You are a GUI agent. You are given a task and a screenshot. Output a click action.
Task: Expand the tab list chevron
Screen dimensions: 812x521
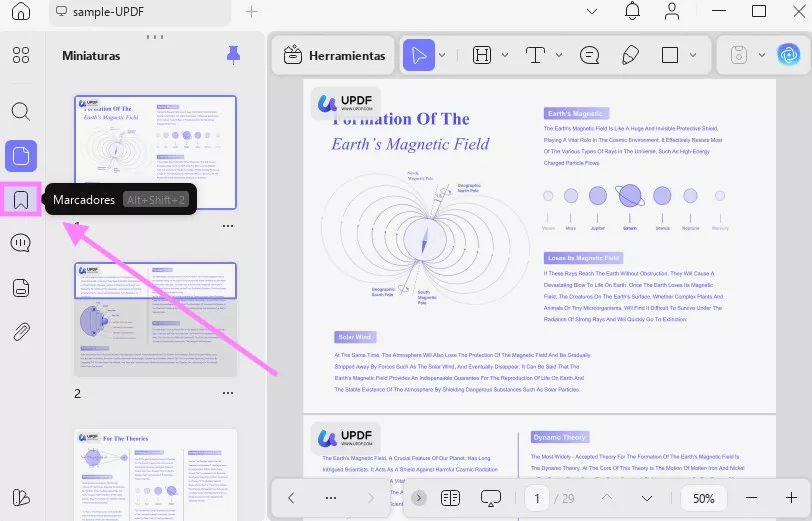pyautogui.click(x=591, y=11)
